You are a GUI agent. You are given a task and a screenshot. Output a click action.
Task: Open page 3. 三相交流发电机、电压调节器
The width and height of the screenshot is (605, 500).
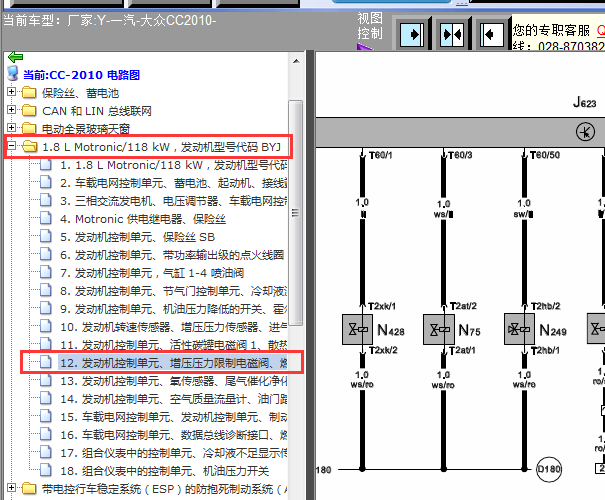click(174, 201)
